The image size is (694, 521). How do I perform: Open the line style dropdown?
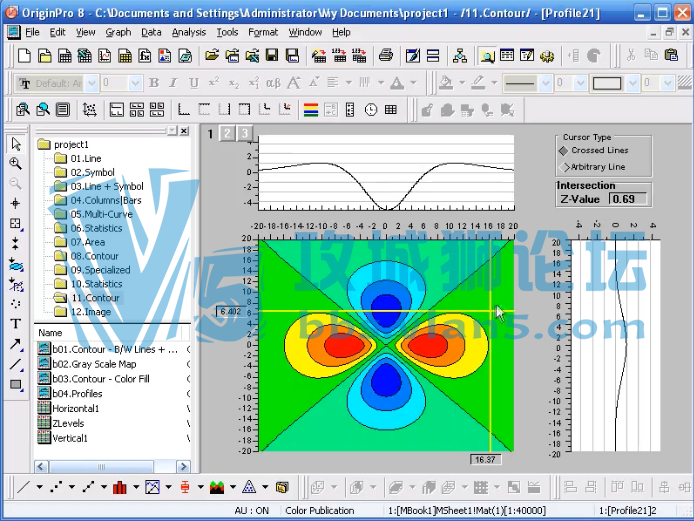coord(546,83)
